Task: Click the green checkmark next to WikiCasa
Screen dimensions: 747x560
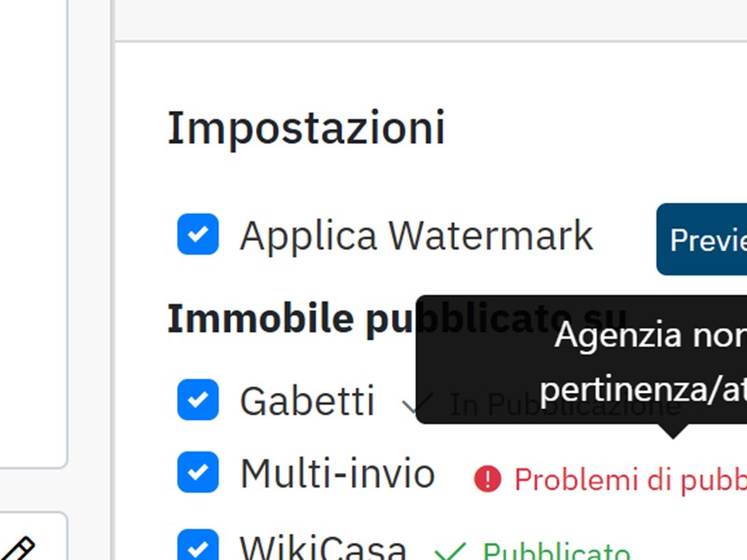Action: pyautogui.click(x=450, y=553)
